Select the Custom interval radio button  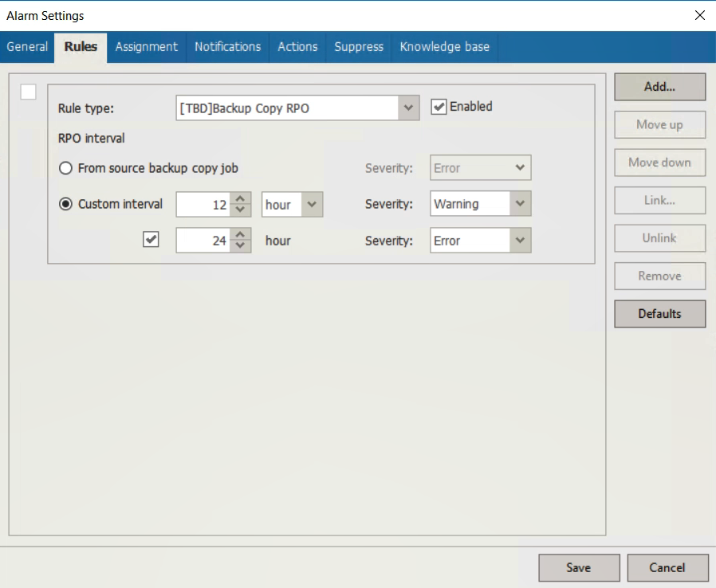66,204
